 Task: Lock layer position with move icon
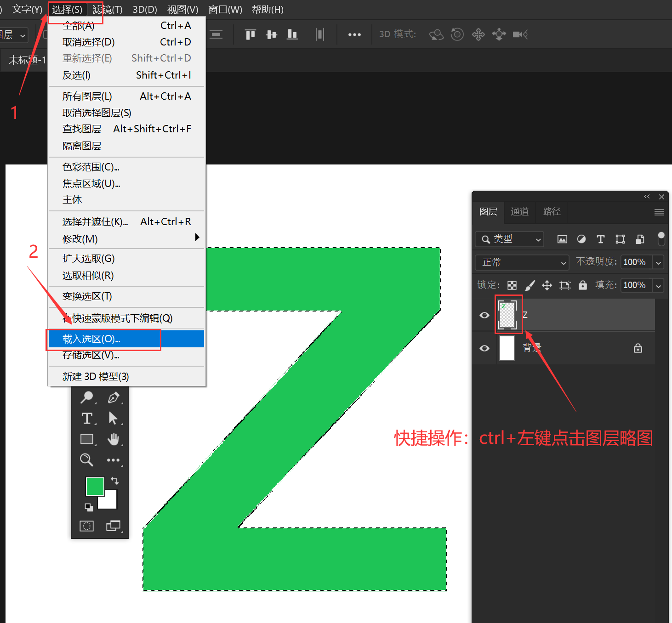[547, 285]
